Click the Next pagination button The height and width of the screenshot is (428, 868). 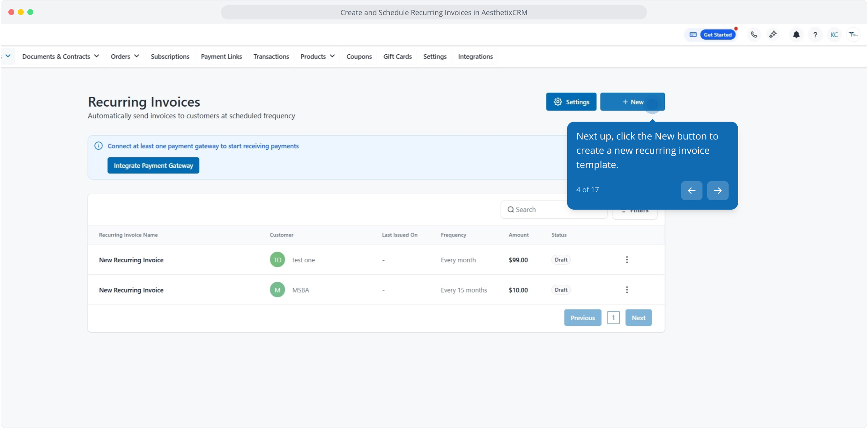[638, 318]
